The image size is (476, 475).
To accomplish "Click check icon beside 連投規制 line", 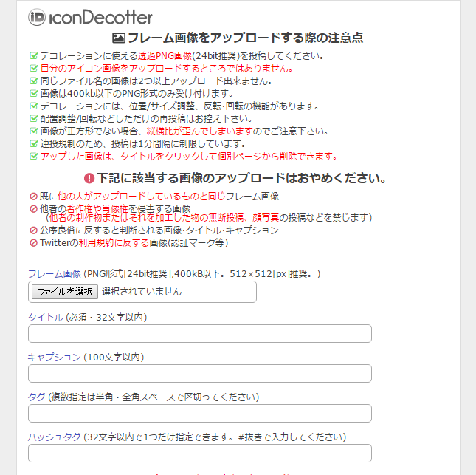I will pyautogui.click(x=33, y=143).
